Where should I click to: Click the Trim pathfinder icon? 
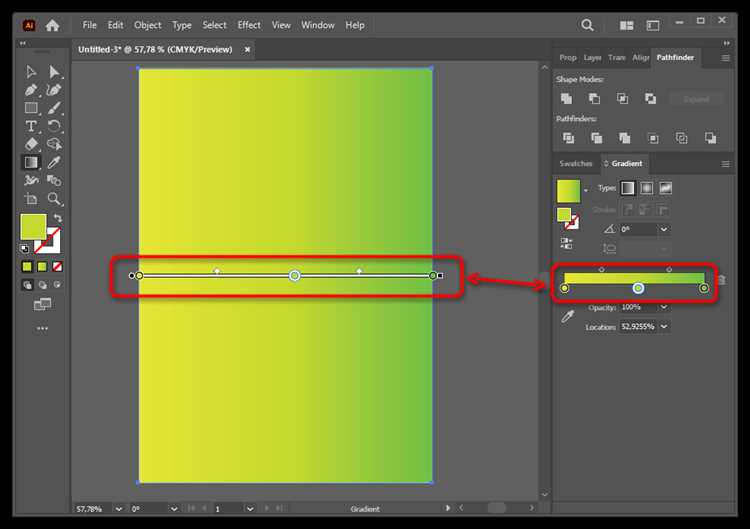[596, 138]
